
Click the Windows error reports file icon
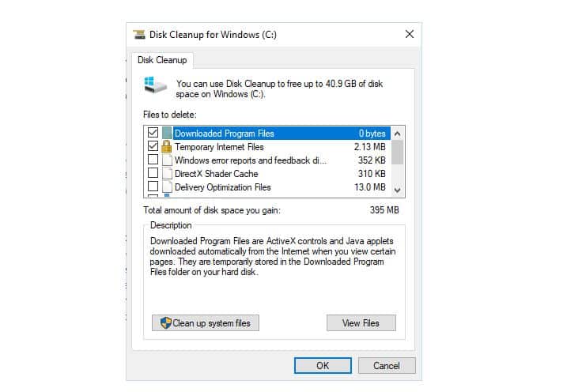pyautogui.click(x=168, y=160)
